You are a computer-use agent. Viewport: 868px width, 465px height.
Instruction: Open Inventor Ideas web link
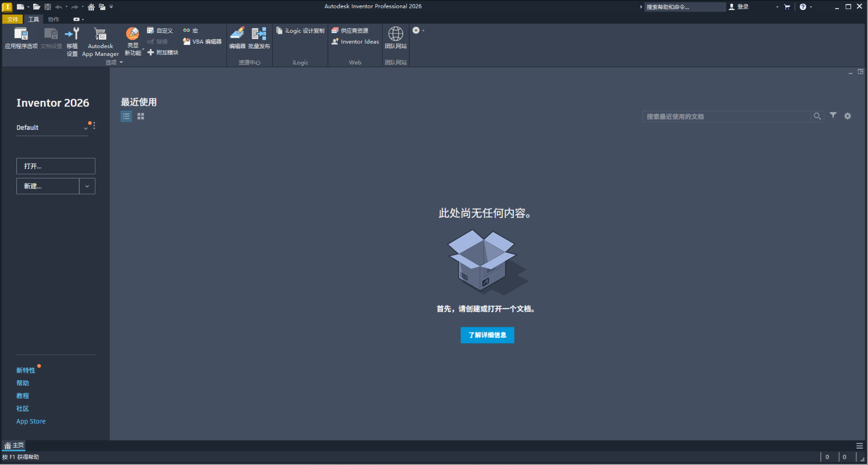[x=355, y=42]
